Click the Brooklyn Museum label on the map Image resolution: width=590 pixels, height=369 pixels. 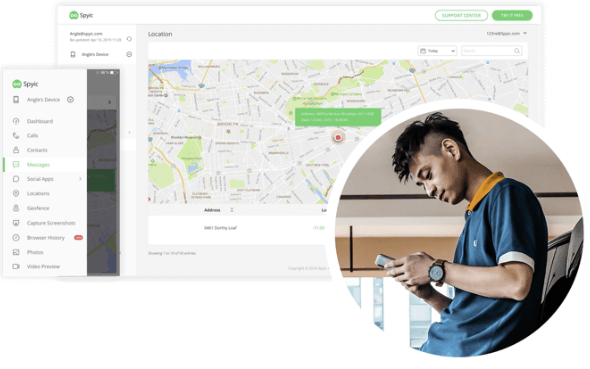[x=186, y=138]
